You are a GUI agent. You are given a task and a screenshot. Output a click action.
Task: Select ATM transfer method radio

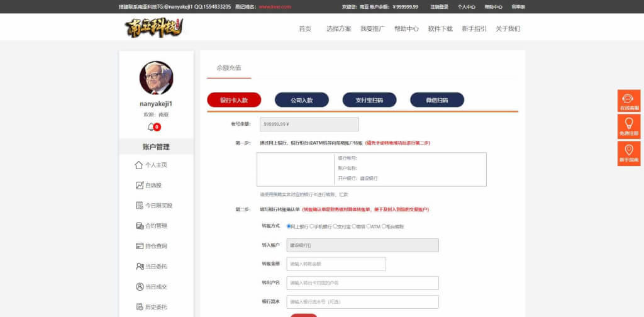coord(369,226)
